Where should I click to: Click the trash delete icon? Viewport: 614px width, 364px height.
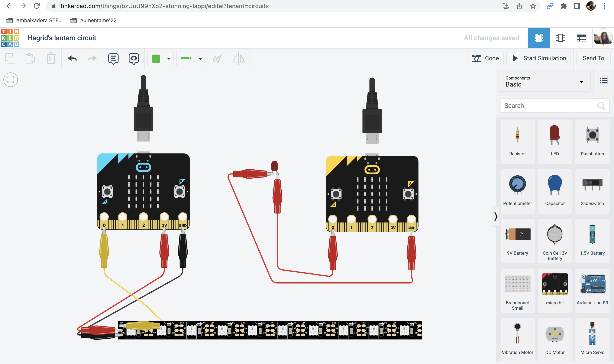click(x=51, y=58)
